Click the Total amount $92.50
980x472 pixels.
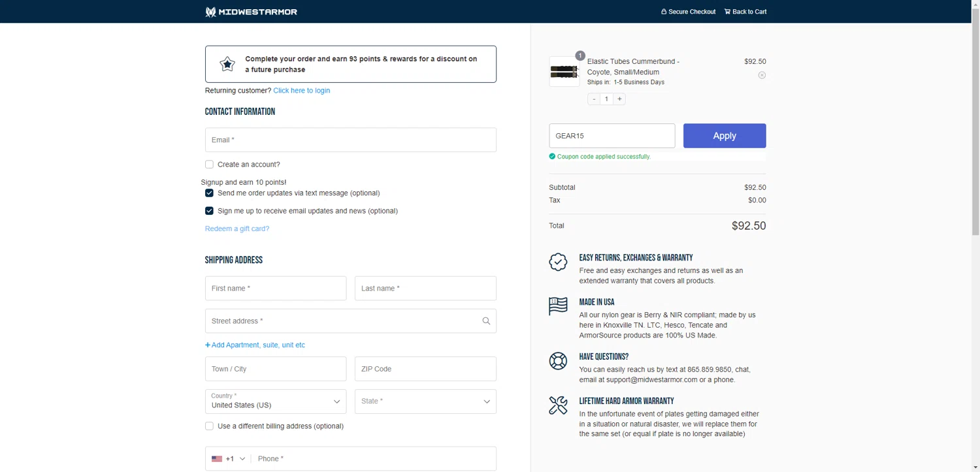(x=749, y=226)
